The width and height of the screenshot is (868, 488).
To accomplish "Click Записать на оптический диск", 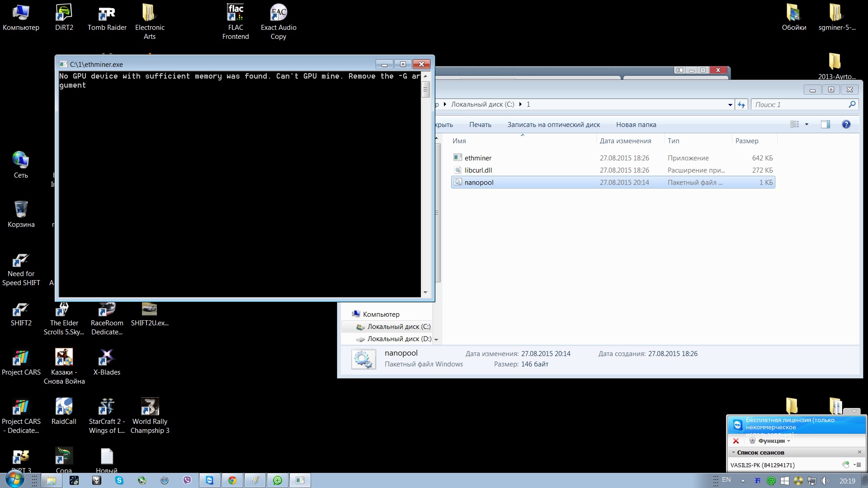I will 553,125.
